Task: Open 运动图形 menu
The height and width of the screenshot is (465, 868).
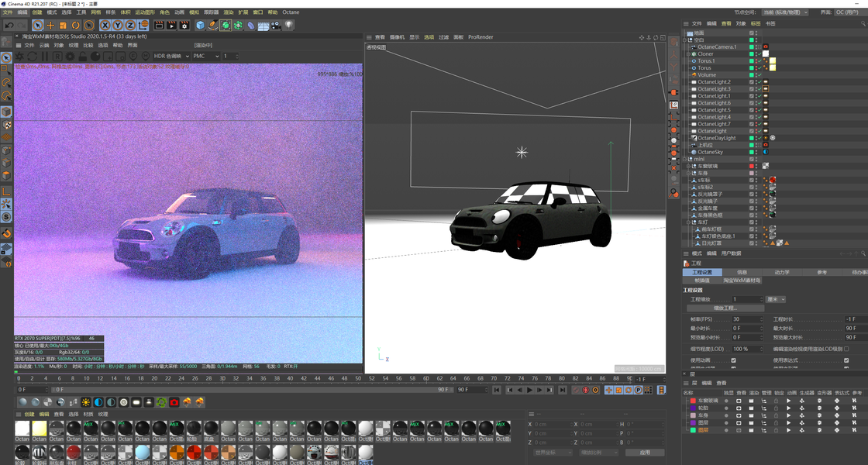Action: coord(145,12)
